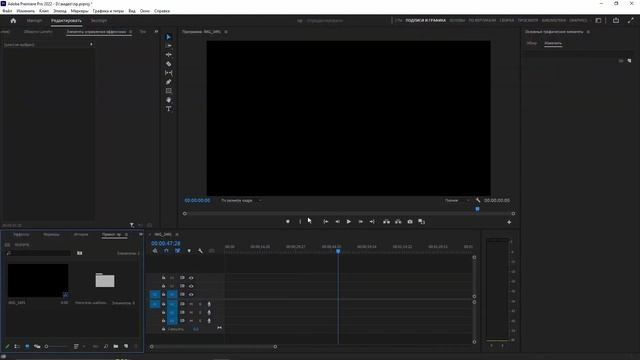Image resolution: width=640 pixels, height=360 pixels.
Task: Lock the top video track V3
Action: [x=164, y=278]
